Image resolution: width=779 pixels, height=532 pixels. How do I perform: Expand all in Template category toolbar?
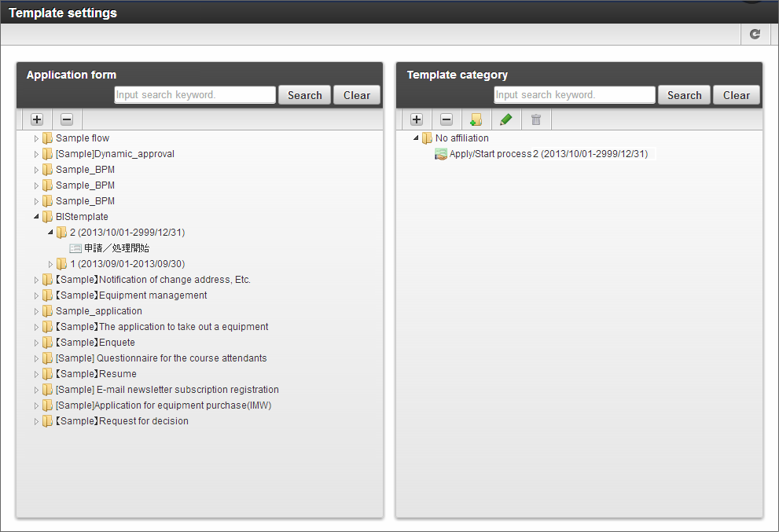(417, 119)
